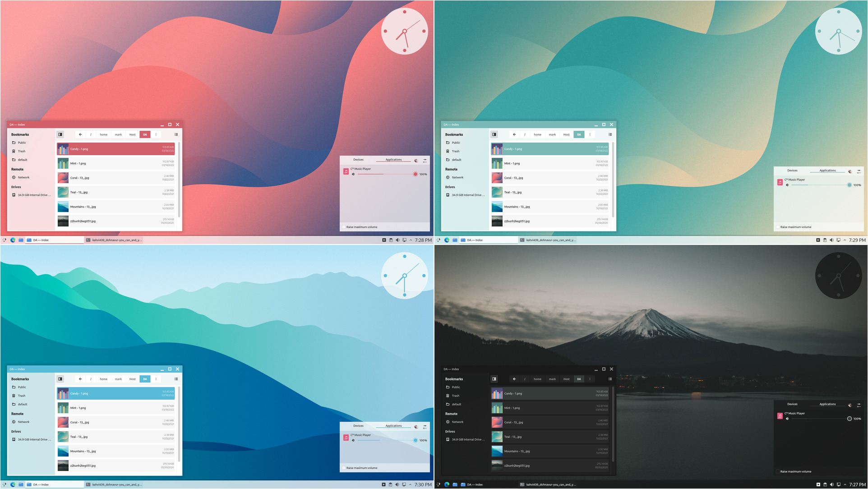
Task: Expand hidden tray icons on dark taskbar
Action: tap(845, 484)
